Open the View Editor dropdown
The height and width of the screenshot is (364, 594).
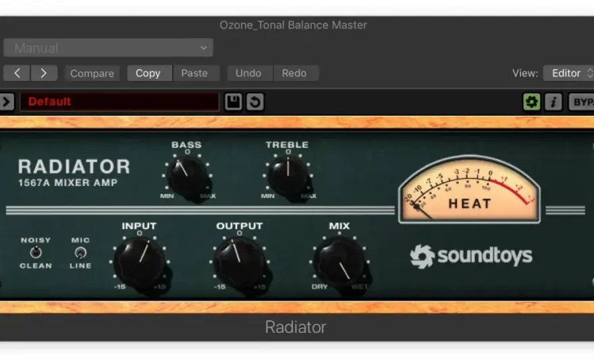pyautogui.click(x=568, y=73)
